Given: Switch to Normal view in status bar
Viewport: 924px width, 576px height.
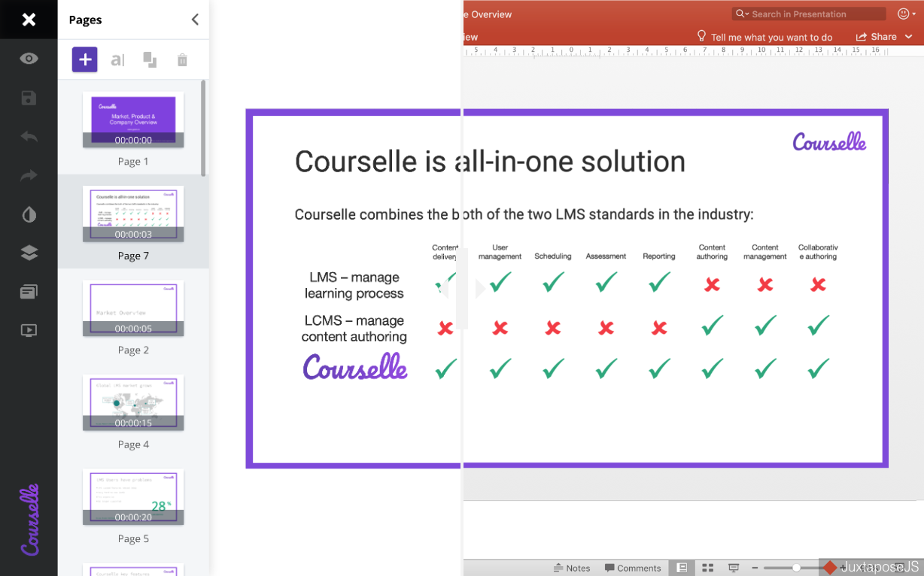Looking at the screenshot, I should (682, 568).
